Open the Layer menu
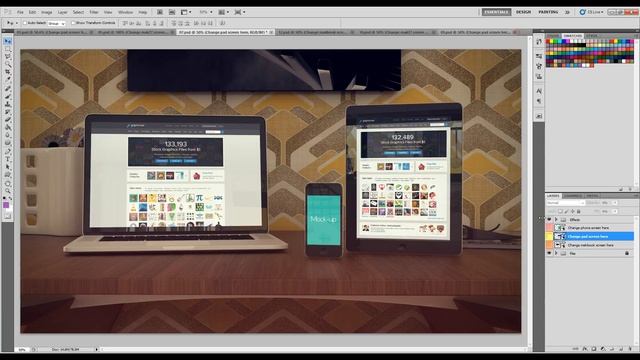The height and width of the screenshot is (360, 640). (62, 12)
